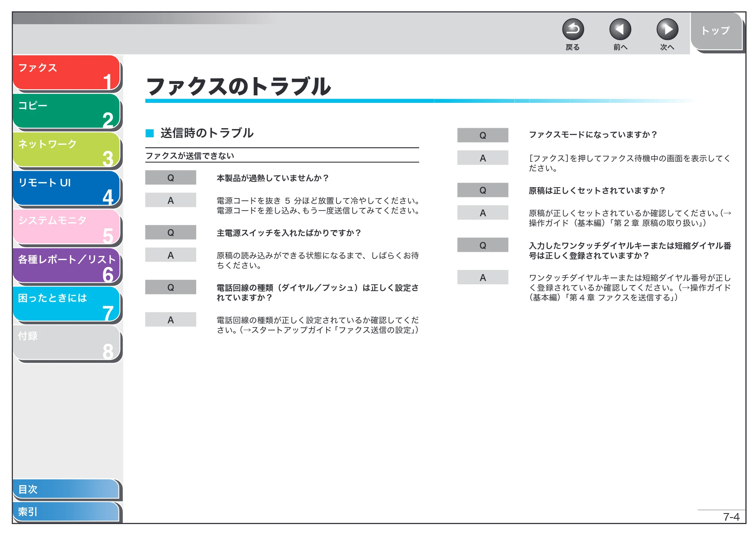Screen dimensions: 756x535
Task: Click reference 第 2 章 原稿の取り扱い
Action: (658, 223)
